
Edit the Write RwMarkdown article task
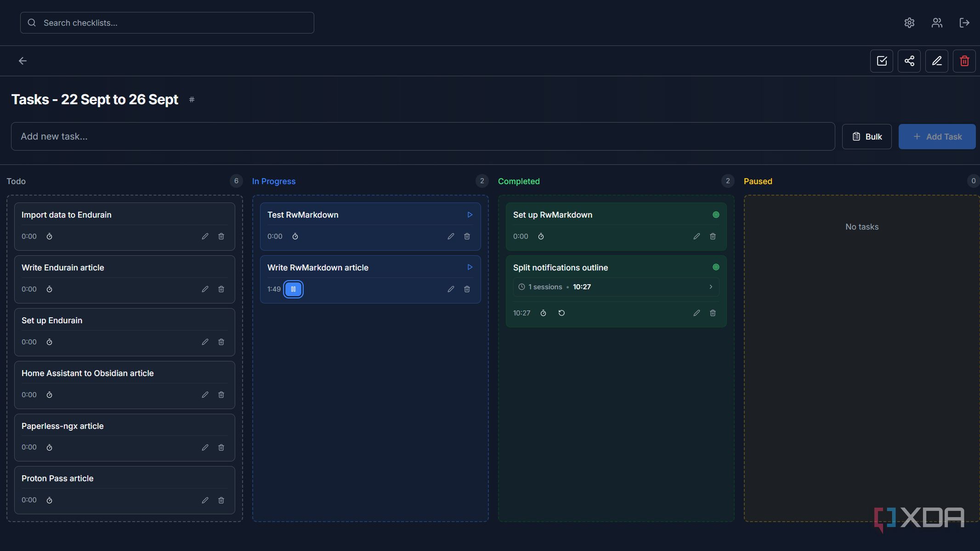[451, 289]
